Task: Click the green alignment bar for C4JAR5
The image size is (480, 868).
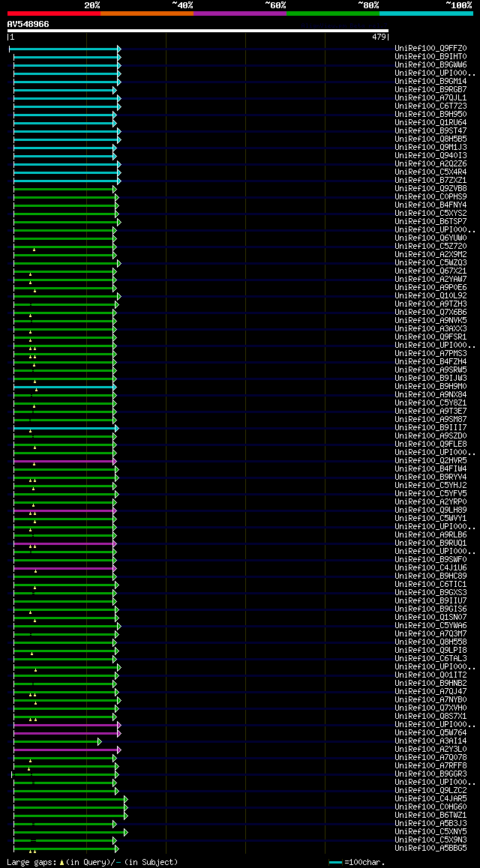Action: [x=70, y=799]
